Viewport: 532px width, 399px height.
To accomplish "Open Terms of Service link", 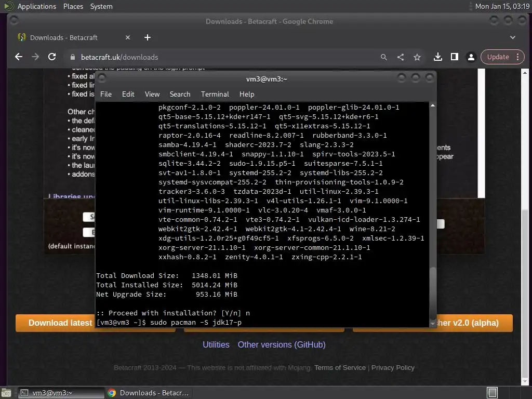I will tap(340, 368).
